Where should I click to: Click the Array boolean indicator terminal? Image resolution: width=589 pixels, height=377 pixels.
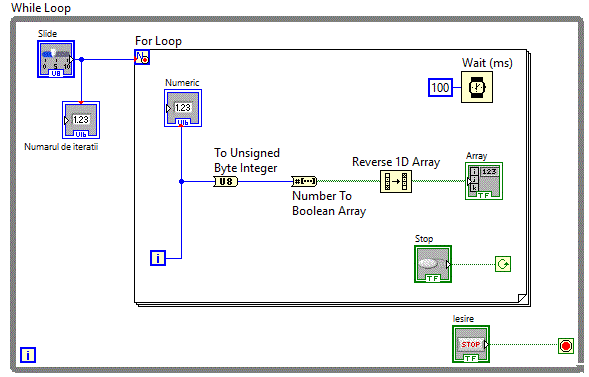click(484, 181)
